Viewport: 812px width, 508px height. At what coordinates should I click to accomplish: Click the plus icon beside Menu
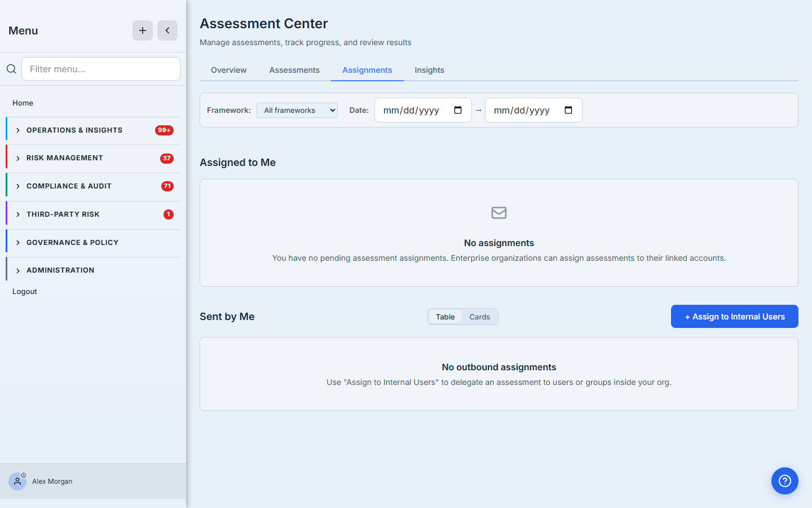pos(143,30)
